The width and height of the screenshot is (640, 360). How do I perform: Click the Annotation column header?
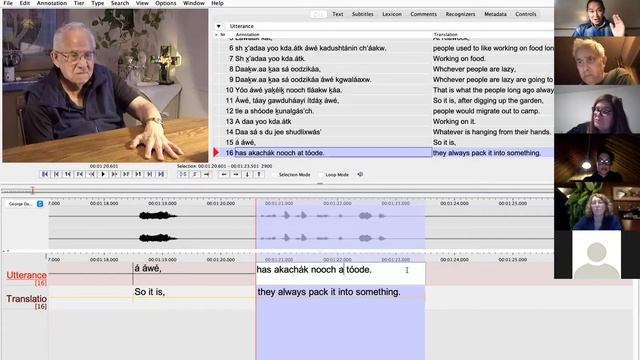coord(247,35)
